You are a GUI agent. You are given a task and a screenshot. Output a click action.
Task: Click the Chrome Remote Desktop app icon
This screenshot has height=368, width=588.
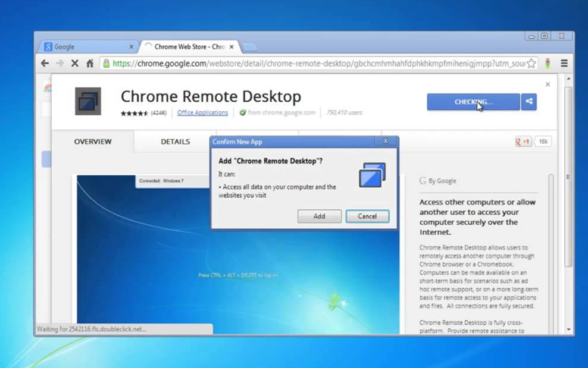tap(88, 101)
